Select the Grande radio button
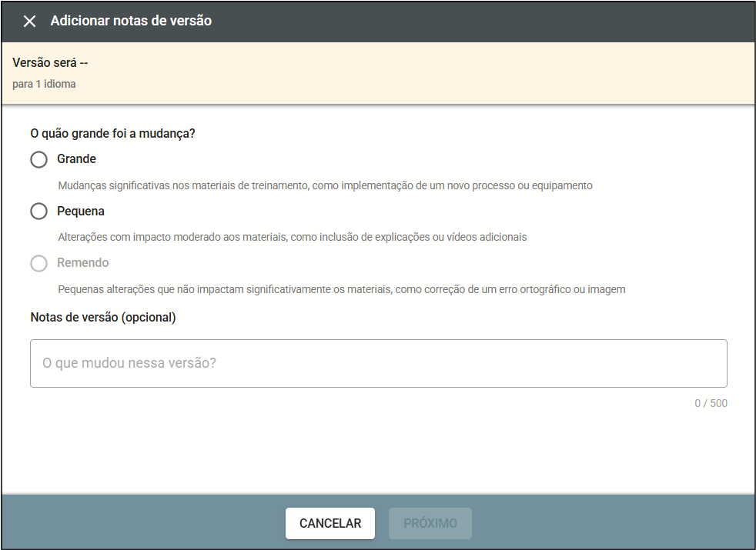Image resolution: width=756 pixels, height=550 pixels. pyautogui.click(x=38, y=159)
